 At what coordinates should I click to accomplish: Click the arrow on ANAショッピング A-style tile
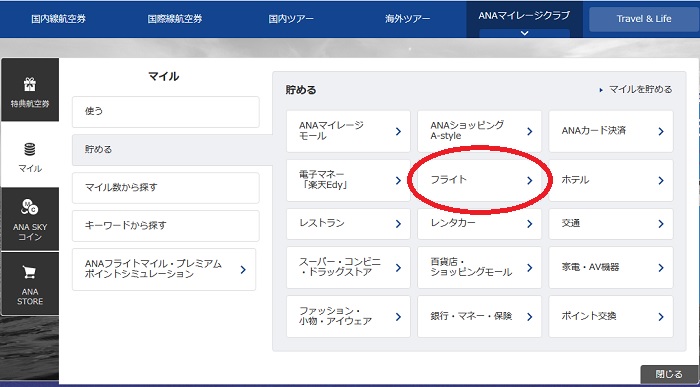pyautogui.click(x=529, y=131)
